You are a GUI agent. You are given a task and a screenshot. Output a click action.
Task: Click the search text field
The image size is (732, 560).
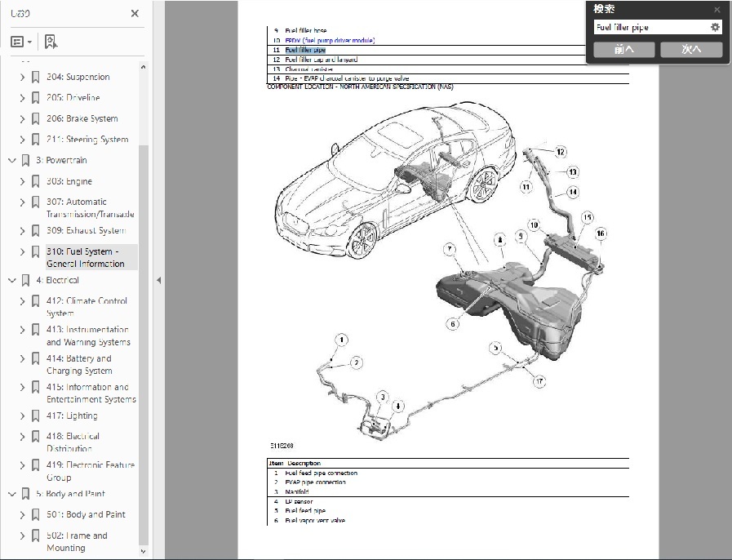click(x=650, y=28)
